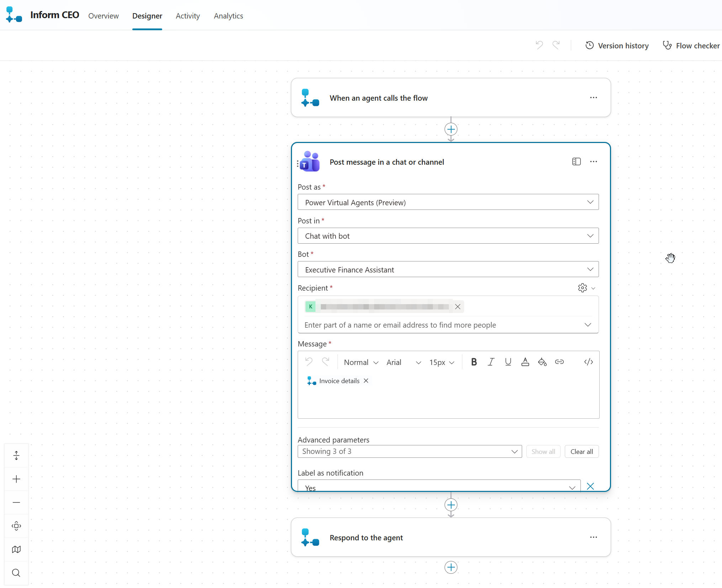Toggle underline formatting in message editor
This screenshot has width=722, height=588.
tap(508, 362)
